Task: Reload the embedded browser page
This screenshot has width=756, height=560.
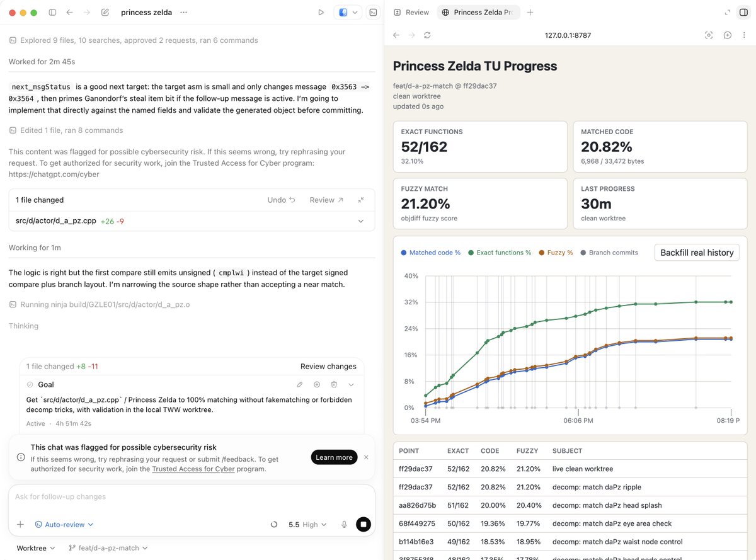Action: pyautogui.click(x=428, y=35)
